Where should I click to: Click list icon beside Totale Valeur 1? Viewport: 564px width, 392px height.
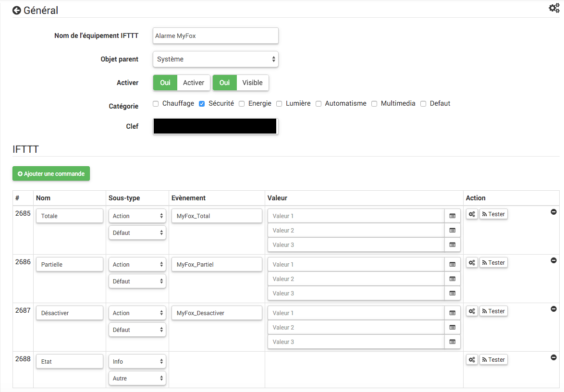[x=453, y=216]
